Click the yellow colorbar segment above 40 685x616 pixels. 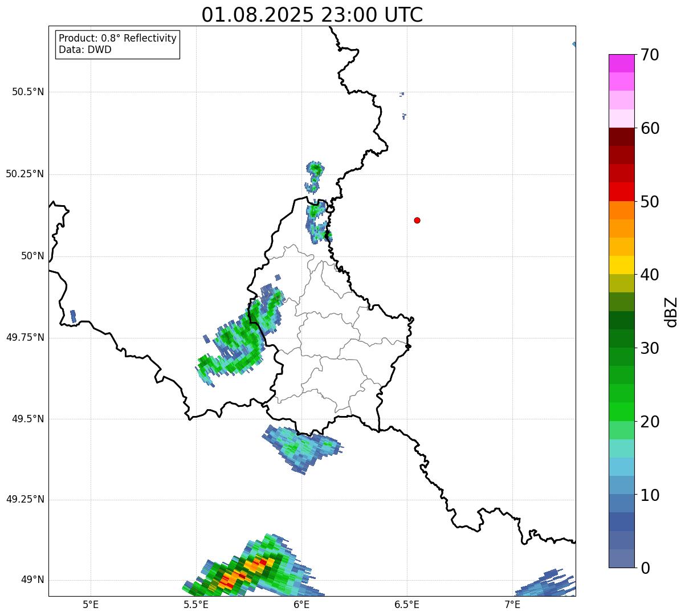coord(621,265)
